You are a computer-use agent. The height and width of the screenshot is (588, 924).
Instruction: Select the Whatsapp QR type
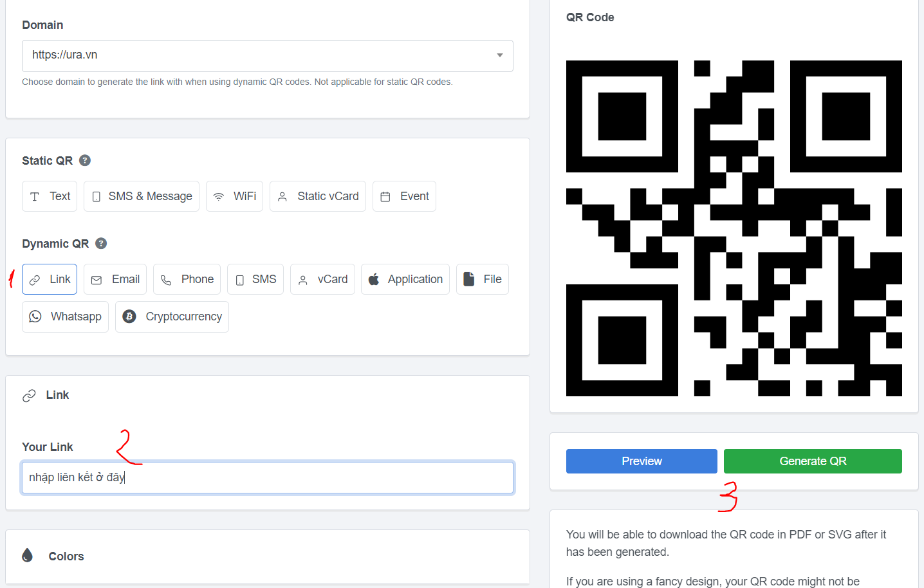pos(65,317)
